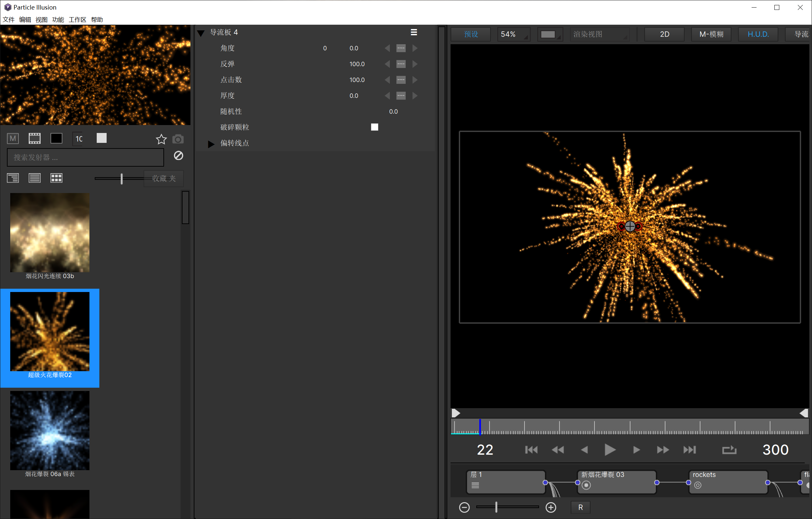812x519 pixels.
Task: Toggle the H.U.D. display button
Action: tap(758, 34)
